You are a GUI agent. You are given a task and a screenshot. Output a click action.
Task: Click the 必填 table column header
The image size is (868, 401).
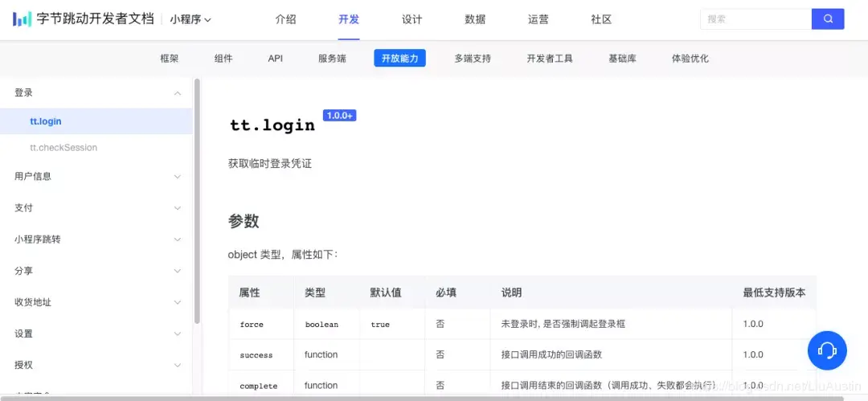coord(446,293)
